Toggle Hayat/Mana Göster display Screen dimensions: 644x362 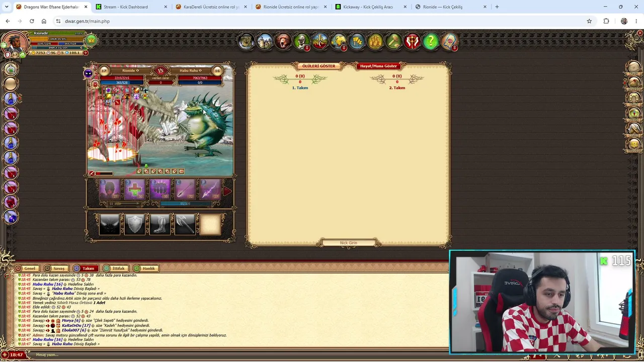378,66
